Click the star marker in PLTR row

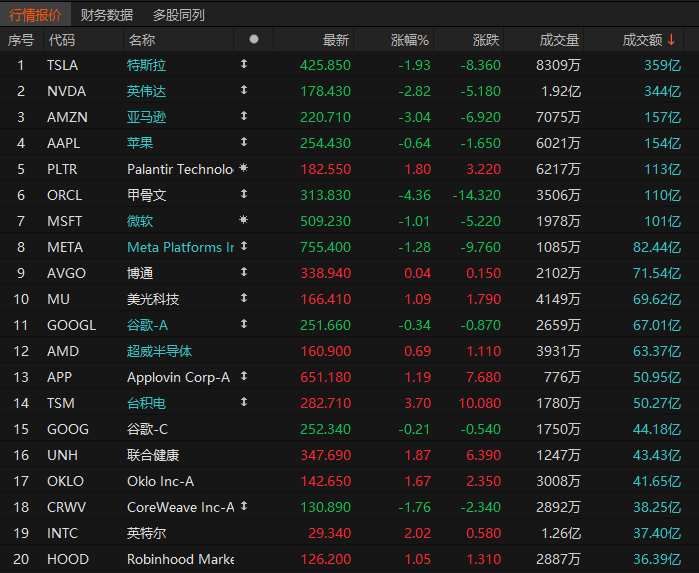pyautogui.click(x=243, y=168)
